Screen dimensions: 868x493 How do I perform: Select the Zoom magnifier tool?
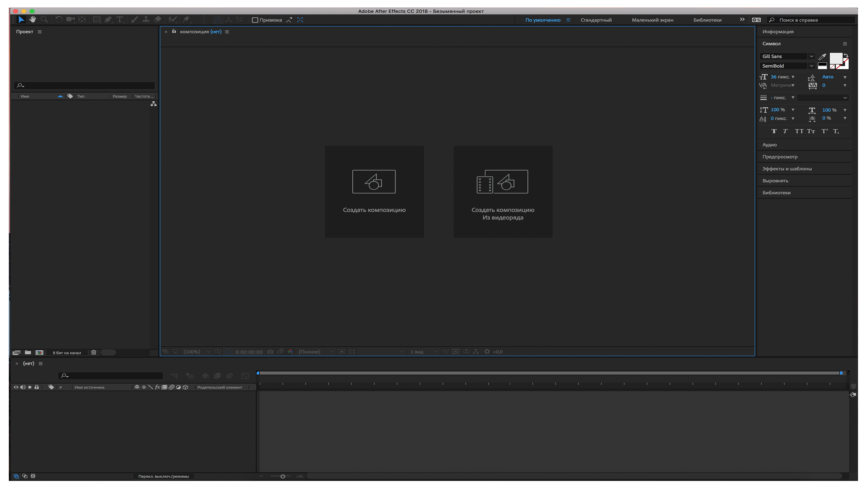click(44, 20)
